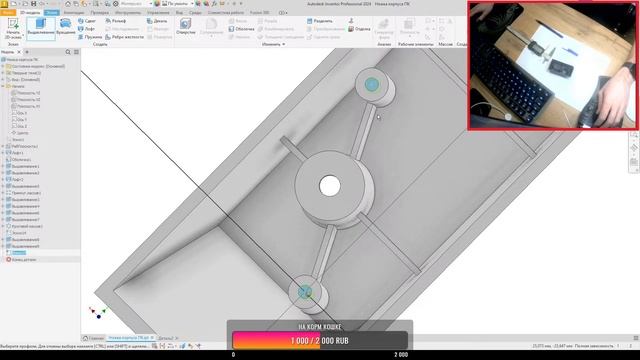Open the Аннотации ribbon tab
640x360 pixels.
pos(74,13)
